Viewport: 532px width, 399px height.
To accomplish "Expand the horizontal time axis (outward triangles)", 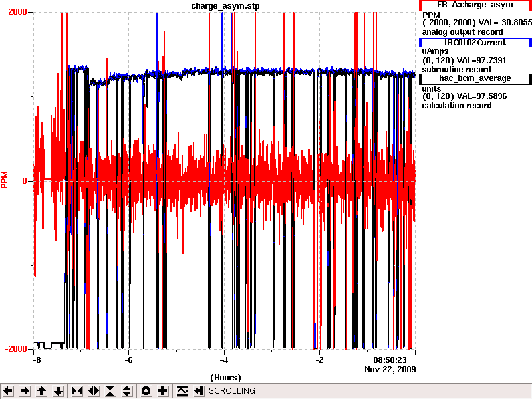I will tap(94, 391).
